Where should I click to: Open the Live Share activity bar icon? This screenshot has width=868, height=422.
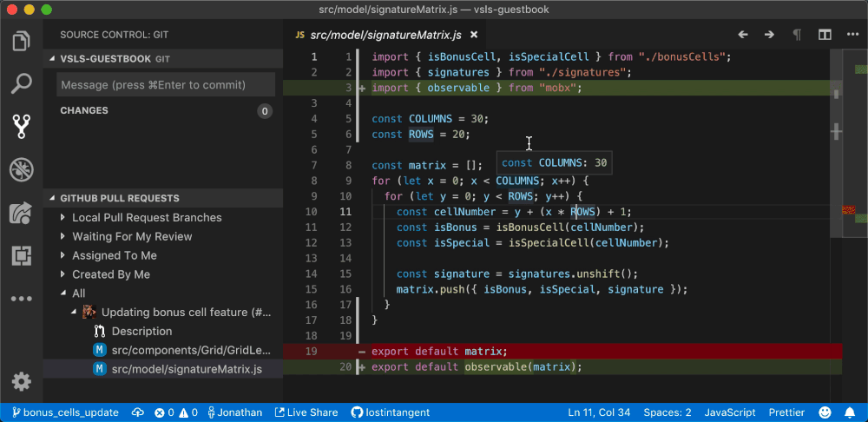tap(21, 213)
